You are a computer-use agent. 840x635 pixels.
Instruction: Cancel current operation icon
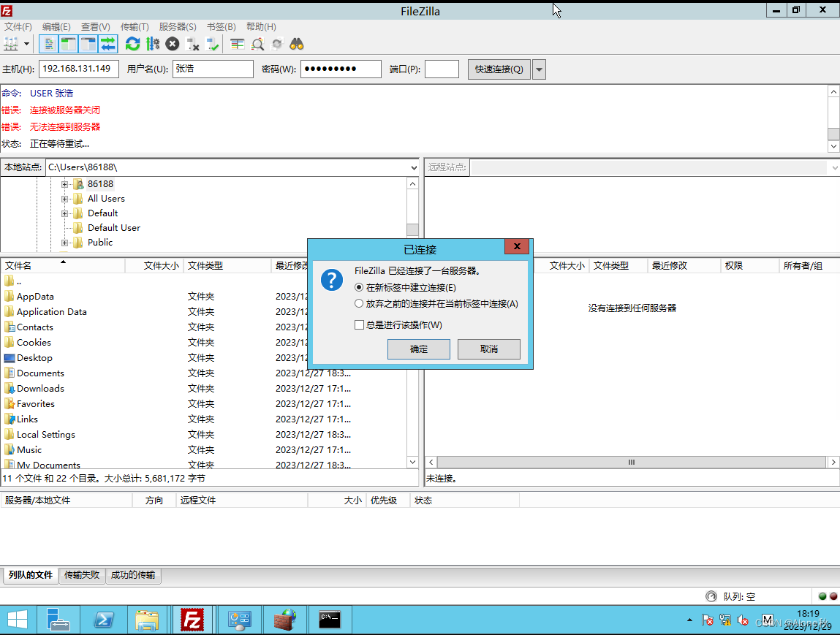tap(172, 44)
